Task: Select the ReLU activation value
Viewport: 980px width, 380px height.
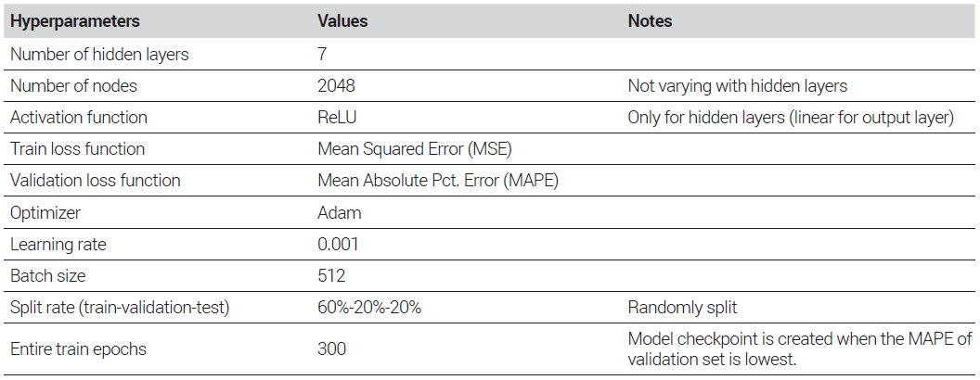Action: coord(337,118)
